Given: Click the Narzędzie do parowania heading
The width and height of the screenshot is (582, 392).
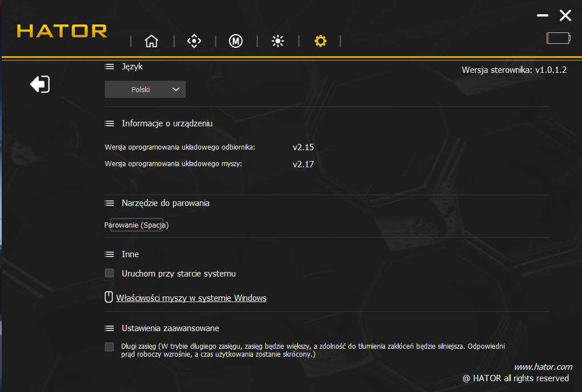Looking at the screenshot, I should (166, 203).
